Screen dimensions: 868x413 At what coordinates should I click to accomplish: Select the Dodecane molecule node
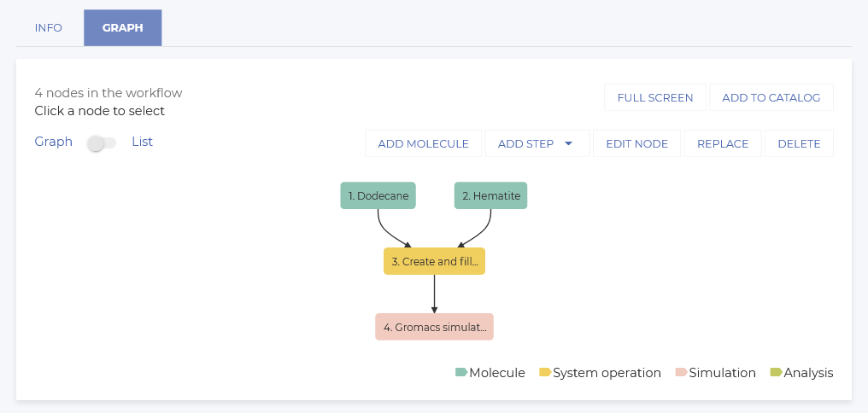pyautogui.click(x=378, y=195)
